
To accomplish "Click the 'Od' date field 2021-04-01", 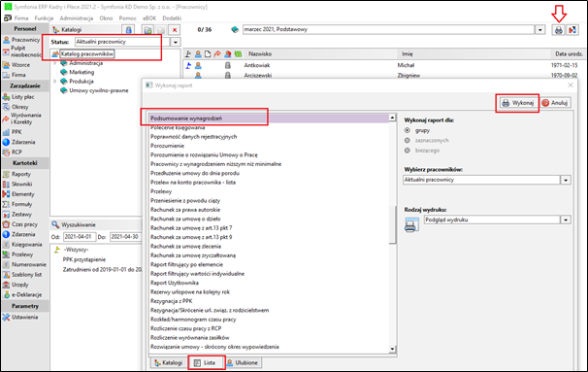I will click(x=80, y=237).
